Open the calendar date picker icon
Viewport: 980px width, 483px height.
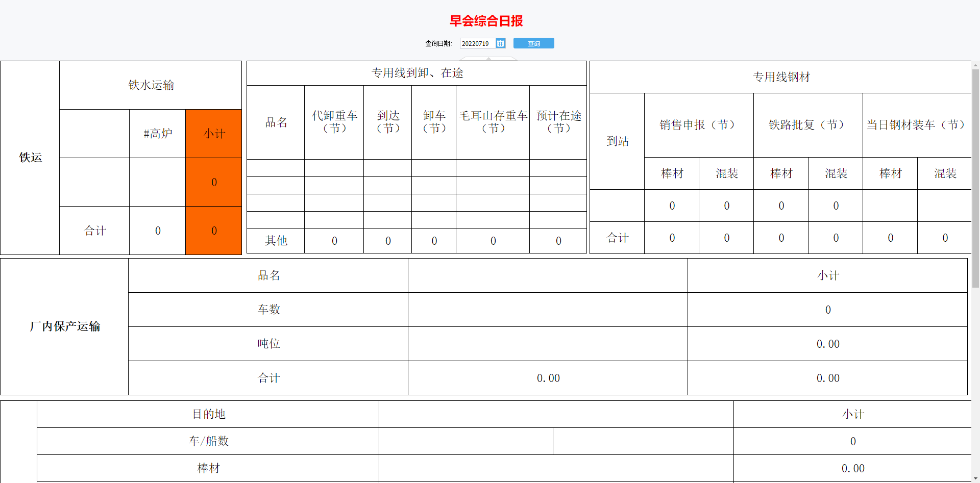[x=500, y=43]
